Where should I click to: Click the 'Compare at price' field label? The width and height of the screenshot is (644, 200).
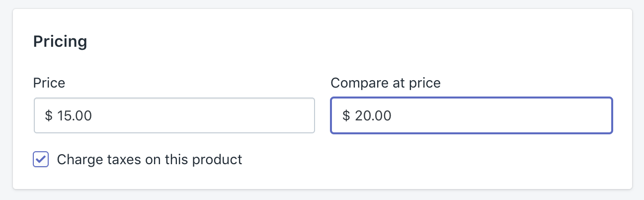point(386,83)
